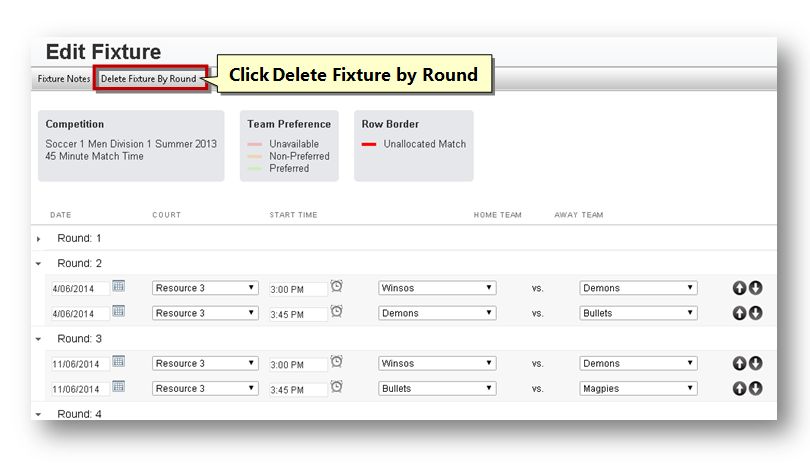Move Demons vs Bullets match down
The image size is (810, 463).
(756, 313)
